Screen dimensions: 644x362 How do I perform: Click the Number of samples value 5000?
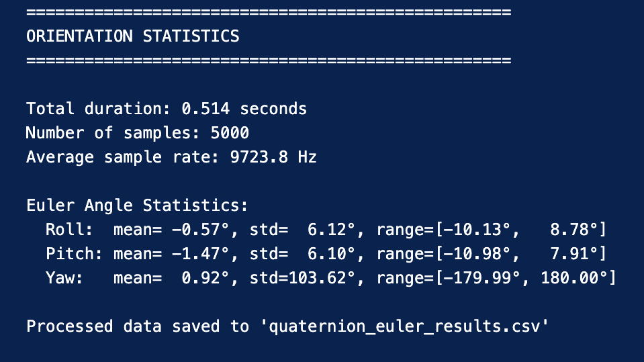tap(230, 133)
